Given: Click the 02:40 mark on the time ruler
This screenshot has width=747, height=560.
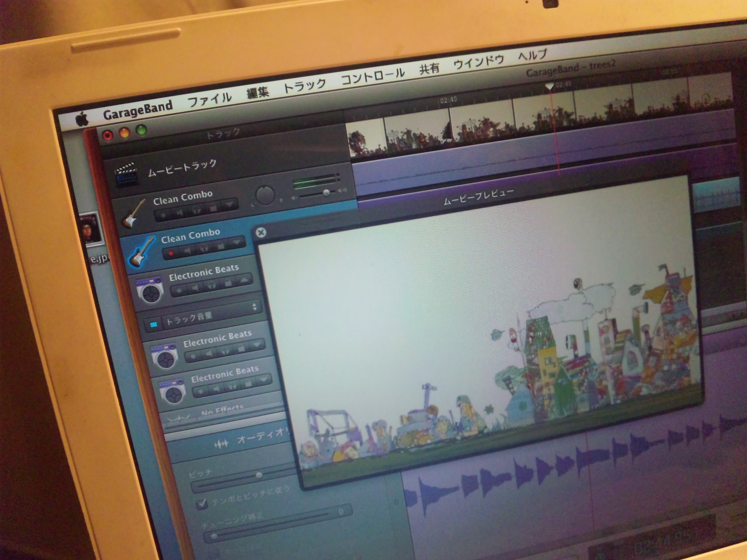Looking at the screenshot, I should pos(448,100).
